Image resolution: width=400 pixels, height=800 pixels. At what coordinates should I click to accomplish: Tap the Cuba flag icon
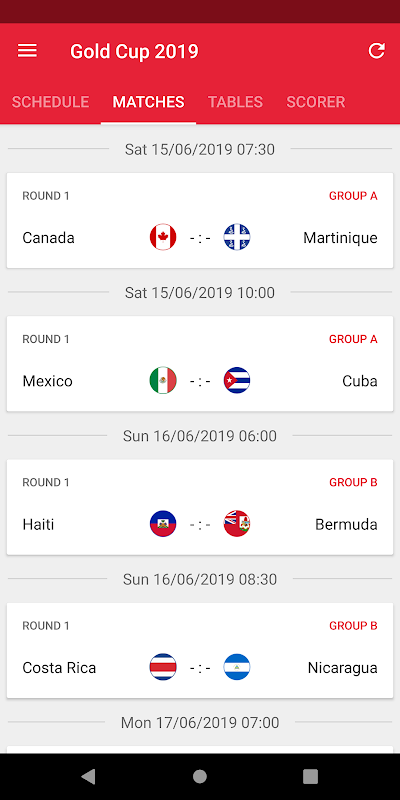point(237,381)
